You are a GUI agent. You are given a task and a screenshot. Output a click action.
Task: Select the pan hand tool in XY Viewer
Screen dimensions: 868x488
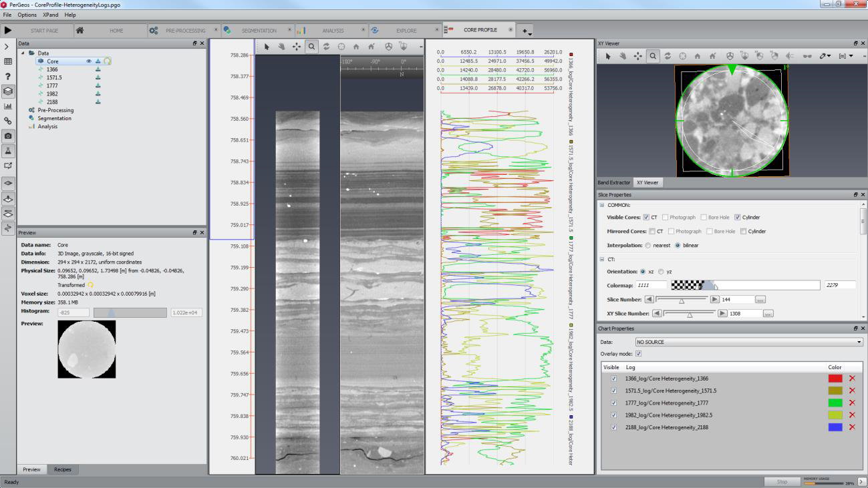pyautogui.click(x=623, y=56)
